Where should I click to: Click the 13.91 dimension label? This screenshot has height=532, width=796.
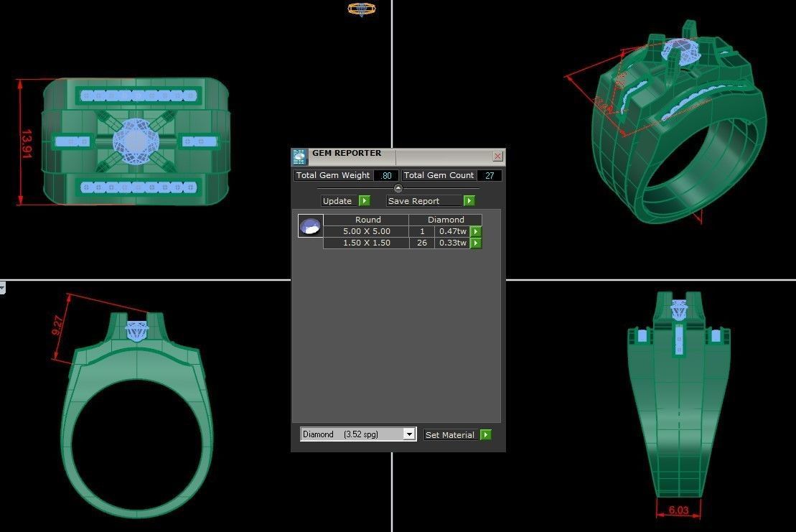27,144
